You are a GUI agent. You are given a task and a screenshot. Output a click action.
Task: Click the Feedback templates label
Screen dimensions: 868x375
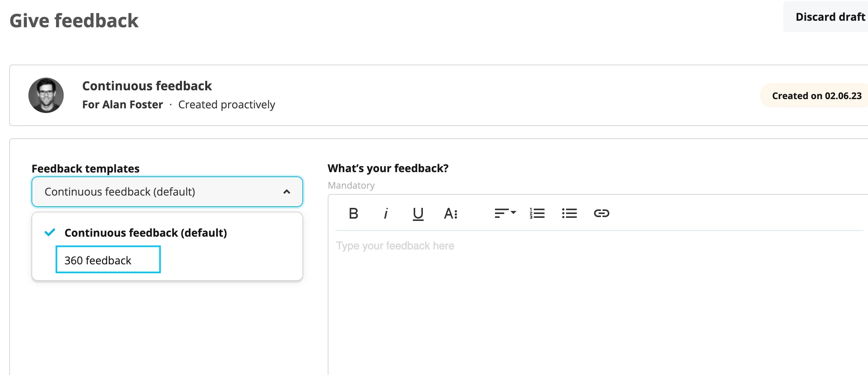(x=86, y=169)
